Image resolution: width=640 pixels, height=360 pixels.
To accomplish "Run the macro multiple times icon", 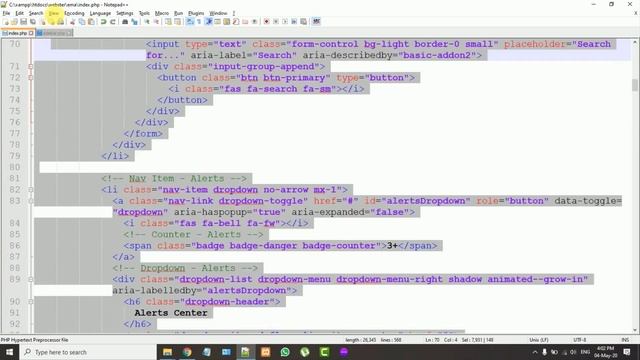I will [x=294, y=22].
